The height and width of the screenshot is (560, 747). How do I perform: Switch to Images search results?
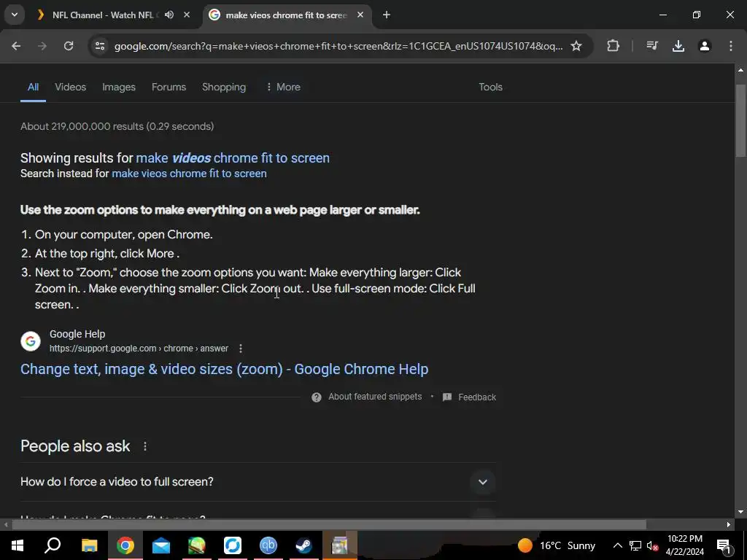pos(119,87)
